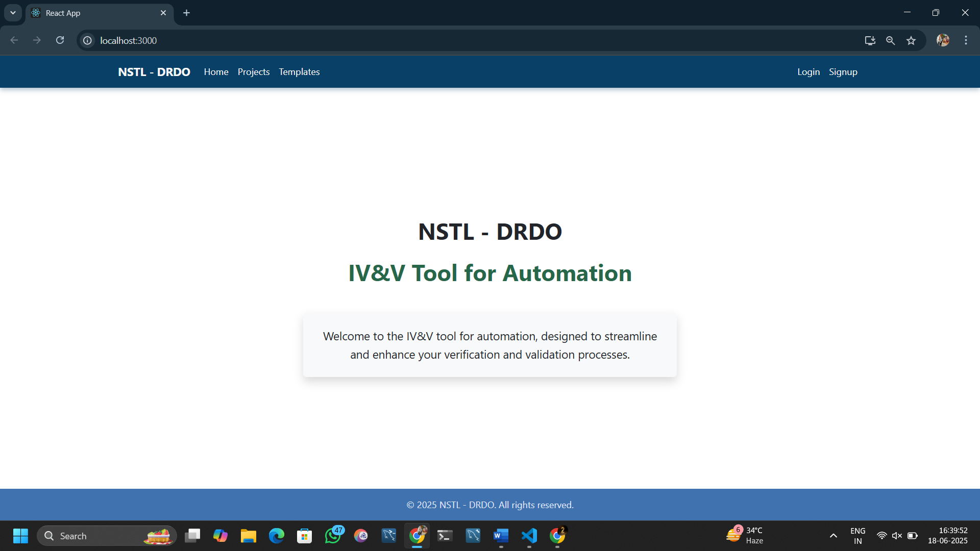Image resolution: width=980 pixels, height=551 pixels.
Task: Switch to the active Chrome window on taskbar
Action: click(417, 536)
